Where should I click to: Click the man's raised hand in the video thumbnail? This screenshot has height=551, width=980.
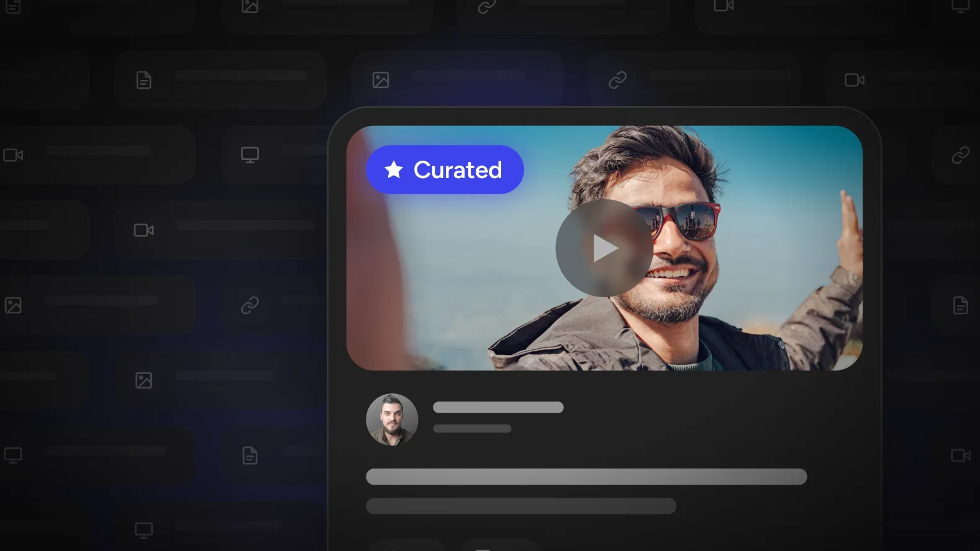coord(850,222)
